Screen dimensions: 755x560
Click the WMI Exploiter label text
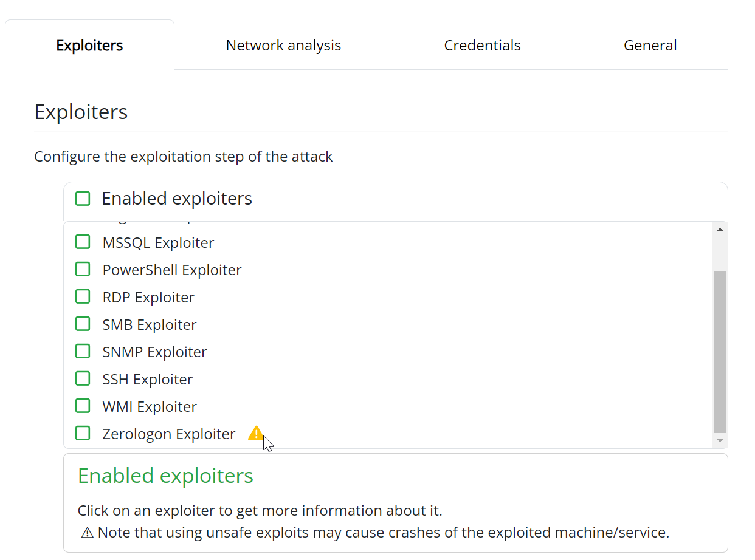click(150, 406)
